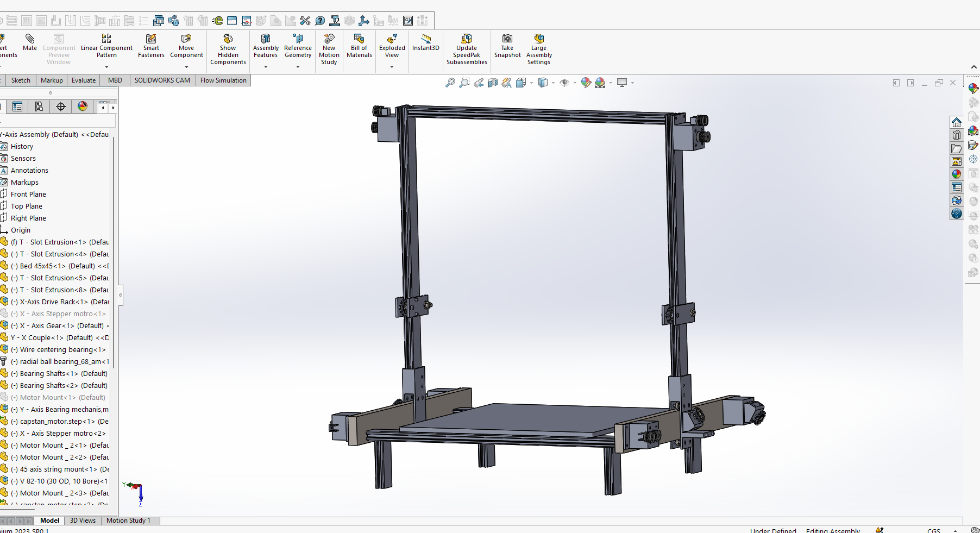Click Show Hidden Components
The height and width of the screenshot is (533, 980).
pos(228,49)
